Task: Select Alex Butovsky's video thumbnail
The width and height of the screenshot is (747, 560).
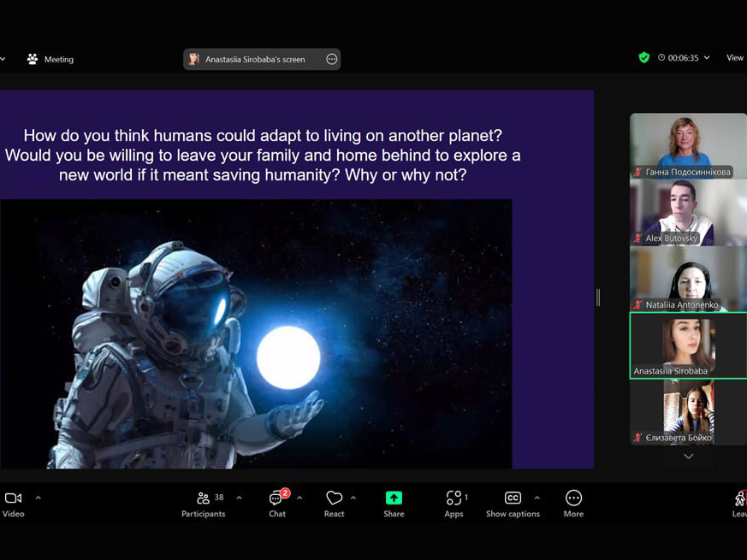Action: (688, 213)
